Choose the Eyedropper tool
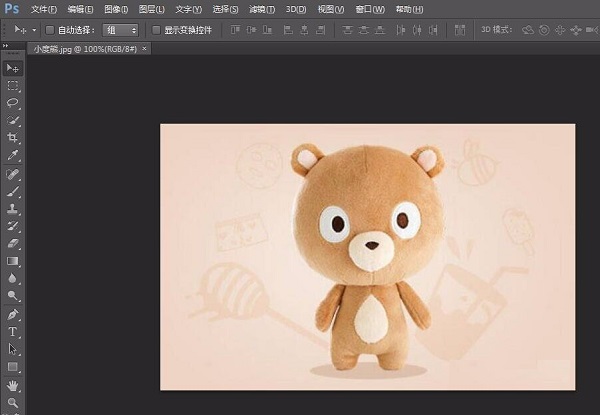 (x=13, y=155)
